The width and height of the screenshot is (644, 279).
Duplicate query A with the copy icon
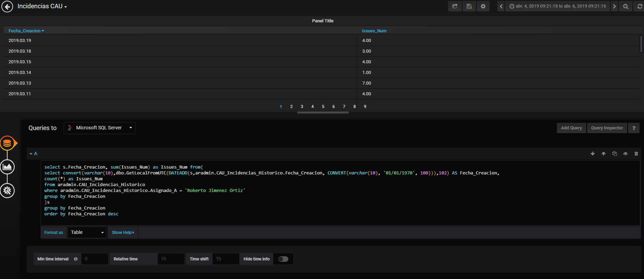614,153
